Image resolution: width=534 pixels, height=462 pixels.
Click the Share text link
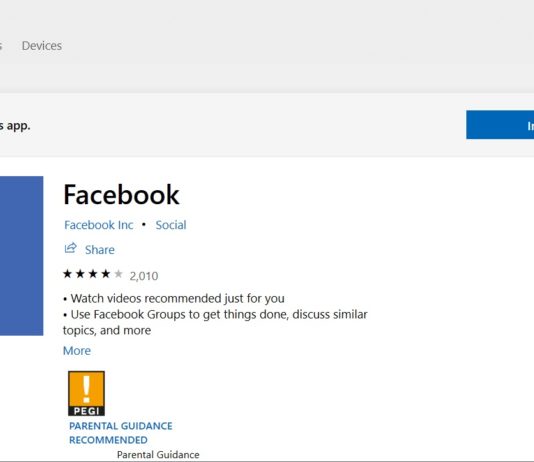coord(99,250)
